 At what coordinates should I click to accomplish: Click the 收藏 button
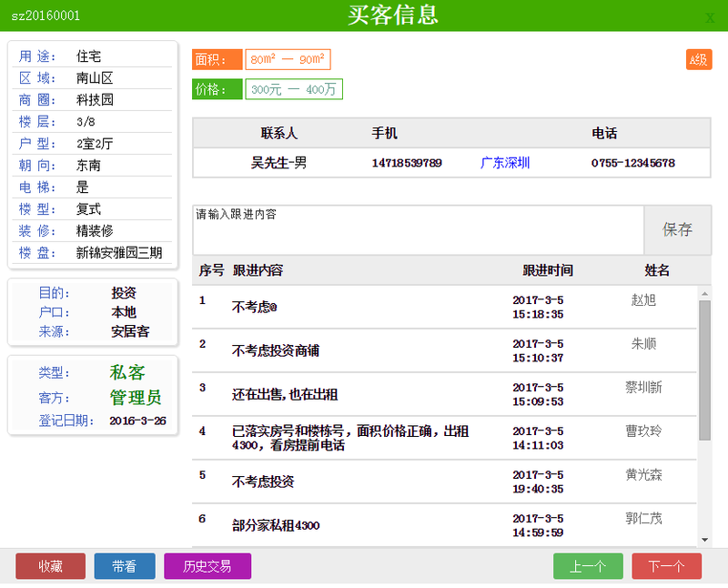click(51, 566)
